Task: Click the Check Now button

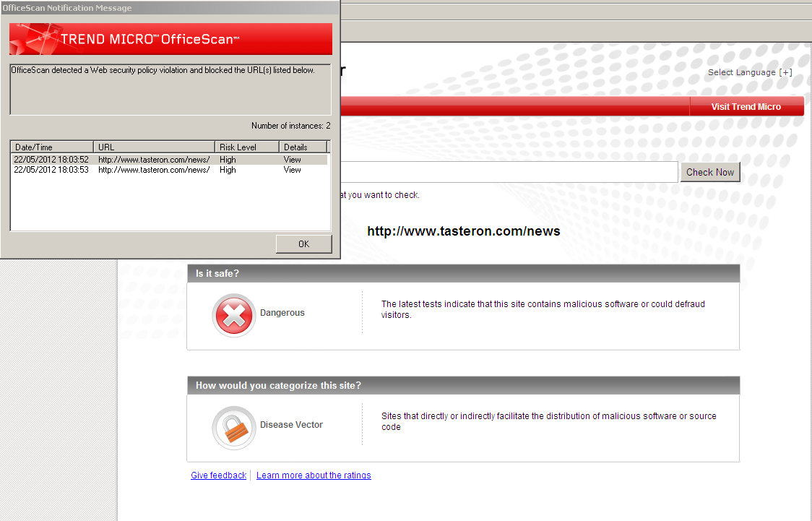Action: point(710,172)
